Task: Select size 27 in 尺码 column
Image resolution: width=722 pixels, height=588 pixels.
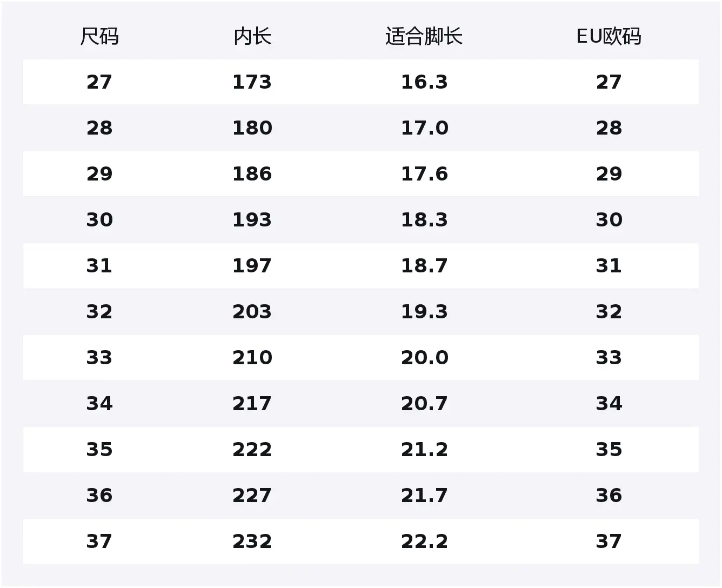Action: tap(99, 82)
